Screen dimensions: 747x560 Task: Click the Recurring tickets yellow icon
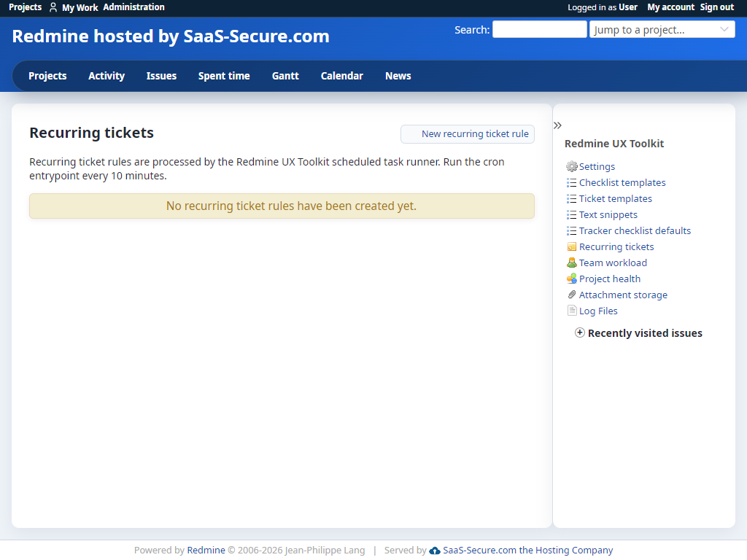click(x=572, y=246)
